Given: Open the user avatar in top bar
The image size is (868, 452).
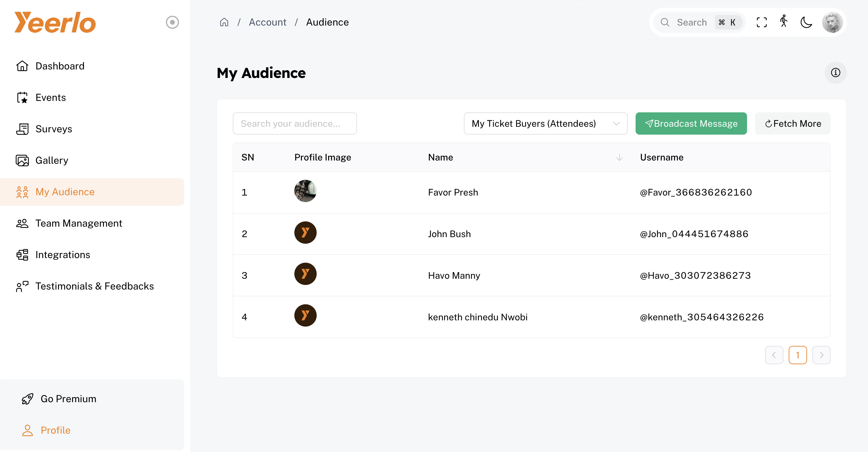Looking at the screenshot, I should (x=832, y=22).
